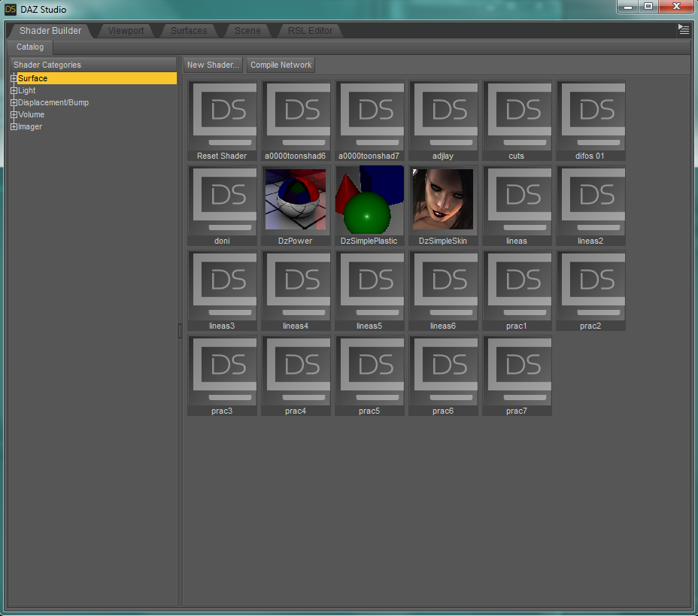698x616 pixels.
Task: Minimize the DAZ Studio window
Action: coord(628,6)
